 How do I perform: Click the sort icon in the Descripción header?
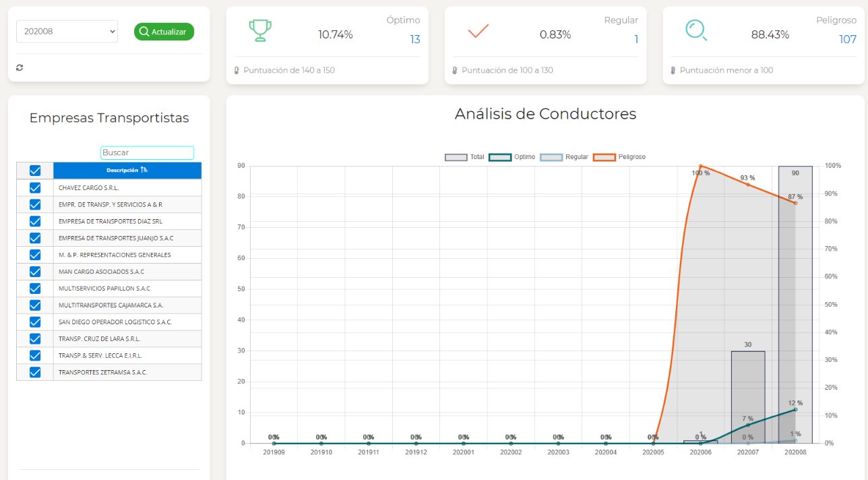click(x=144, y=170)
